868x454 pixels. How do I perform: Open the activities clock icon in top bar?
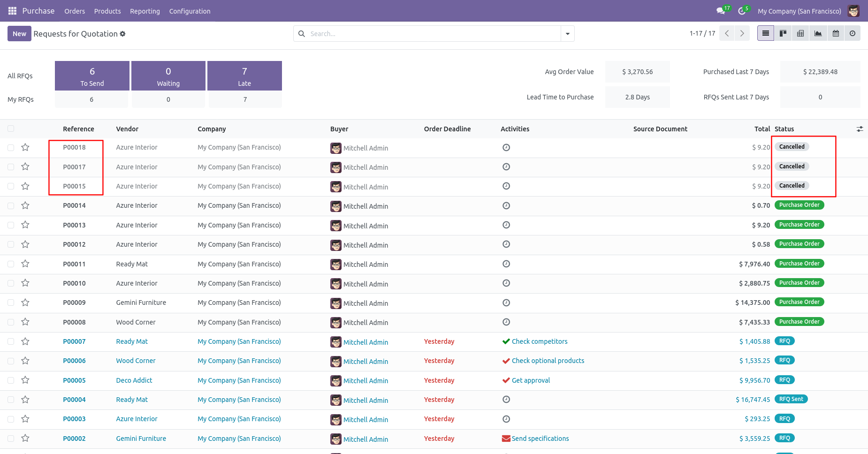click(x=742, y=11)
